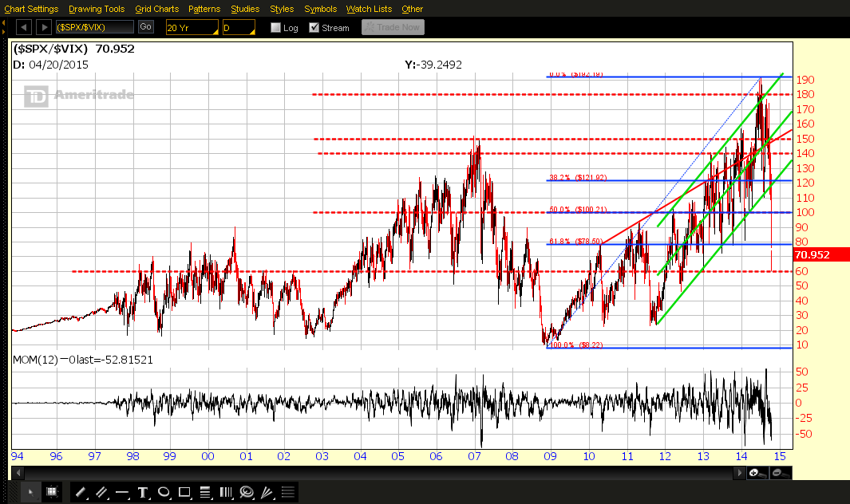Select the trendline drawing tool
Image resolution: width=850 pixels, height=504 pixels.
click(81, 492)
